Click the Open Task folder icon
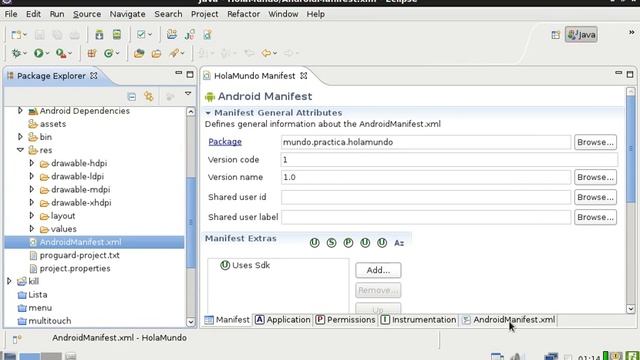Image resolution: width=640 pixels, height=360 pixels. [x=156, y=53]
